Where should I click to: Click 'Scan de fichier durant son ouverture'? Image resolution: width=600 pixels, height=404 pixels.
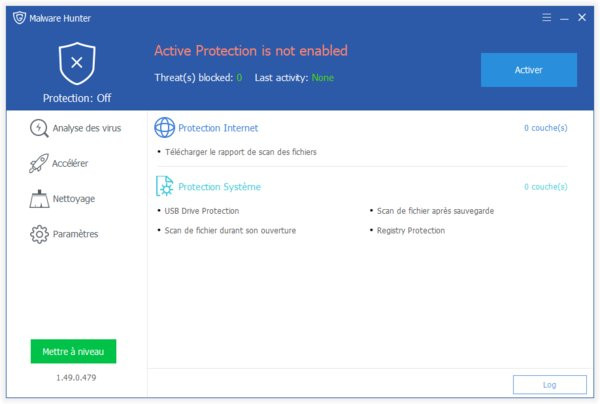pyautogui.click(x=230, y=230)
